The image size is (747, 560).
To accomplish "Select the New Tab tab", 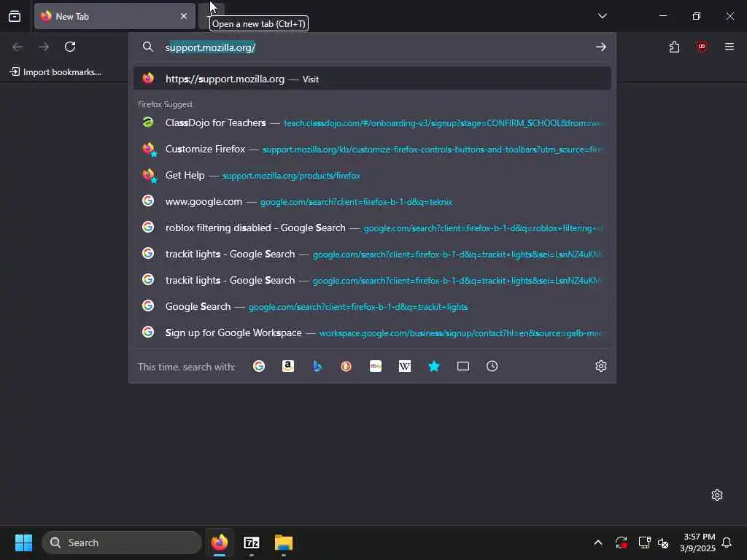I will pos(115,16).
